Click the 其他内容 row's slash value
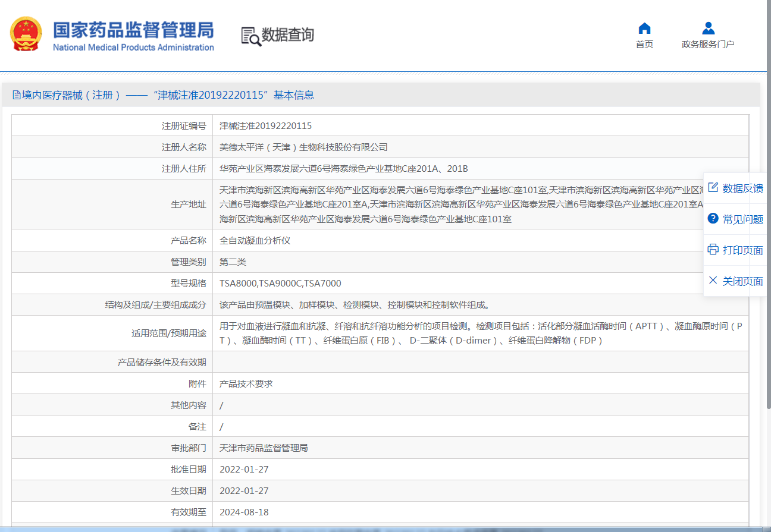The width and height of the screenshot is (771, 532). point(221,405)
